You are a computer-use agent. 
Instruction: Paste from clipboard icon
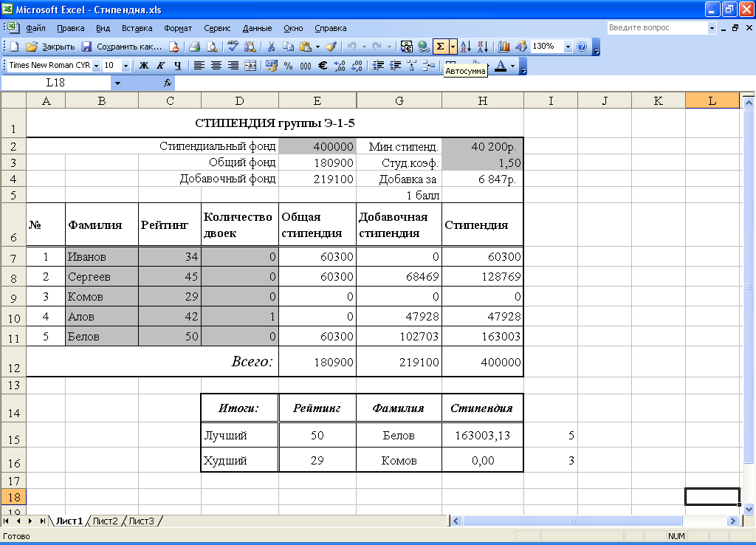tap(305, 47)
